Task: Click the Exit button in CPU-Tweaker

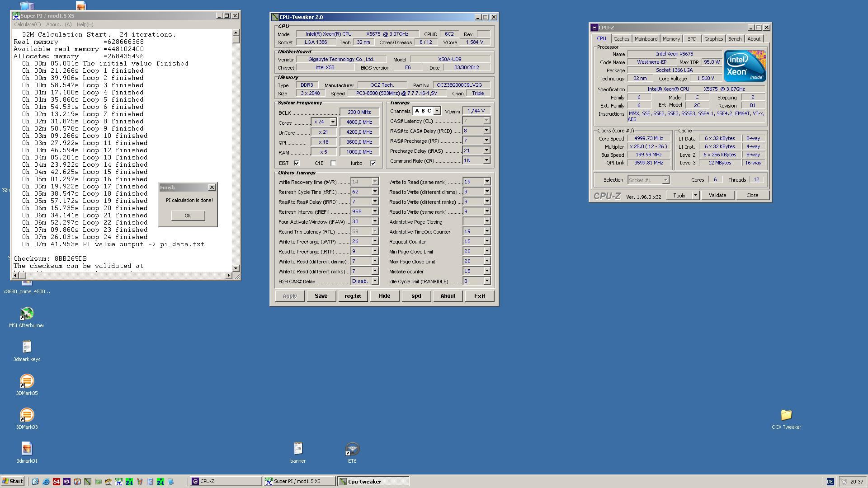Action: pyautogui.click(x=479, y=296)
